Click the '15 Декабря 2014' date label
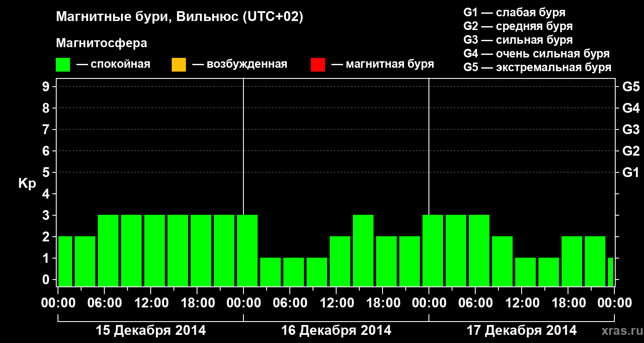The width and height of the screenshot is (644, 343). click(151, 331)
